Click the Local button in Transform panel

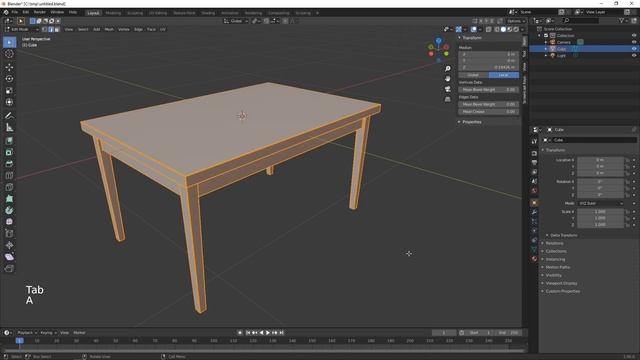coord(504,75)
